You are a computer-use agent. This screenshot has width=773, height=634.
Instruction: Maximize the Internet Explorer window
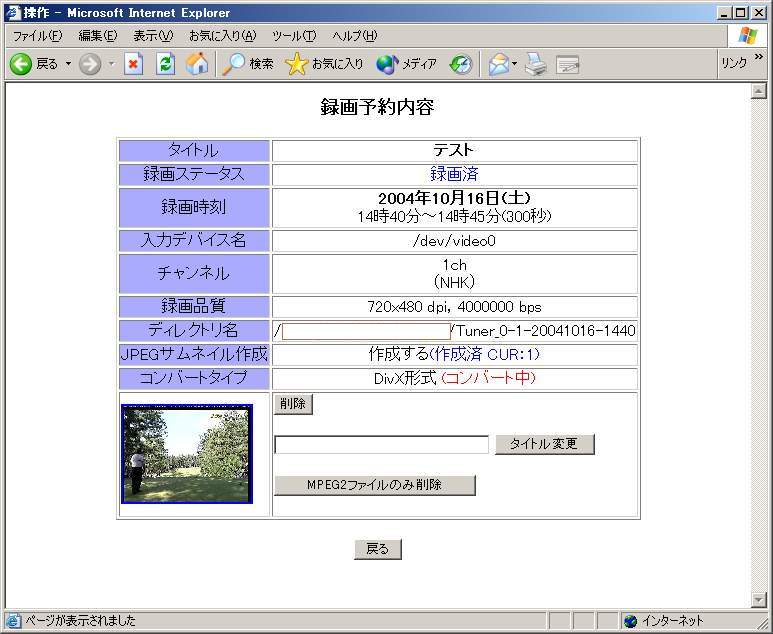pos(741,13)
